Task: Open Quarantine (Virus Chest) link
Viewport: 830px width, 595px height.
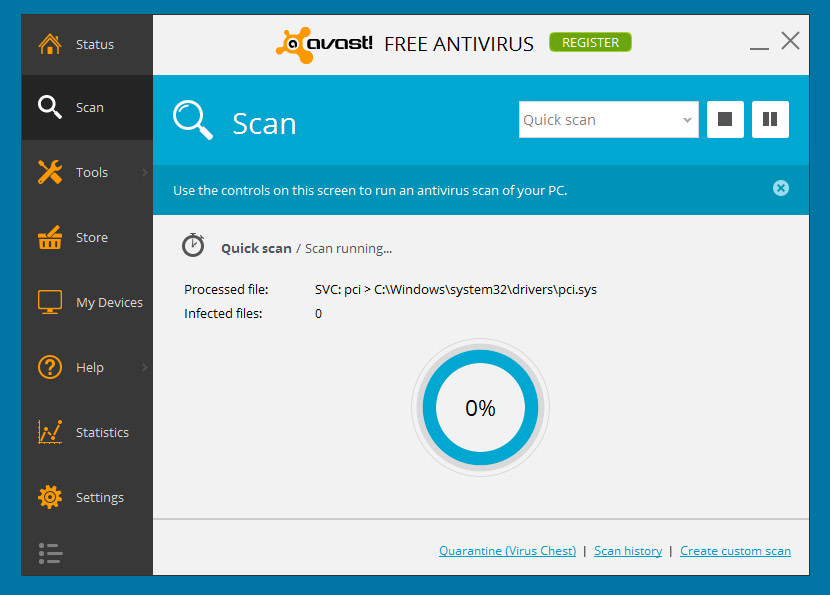Action: point(507,551)
